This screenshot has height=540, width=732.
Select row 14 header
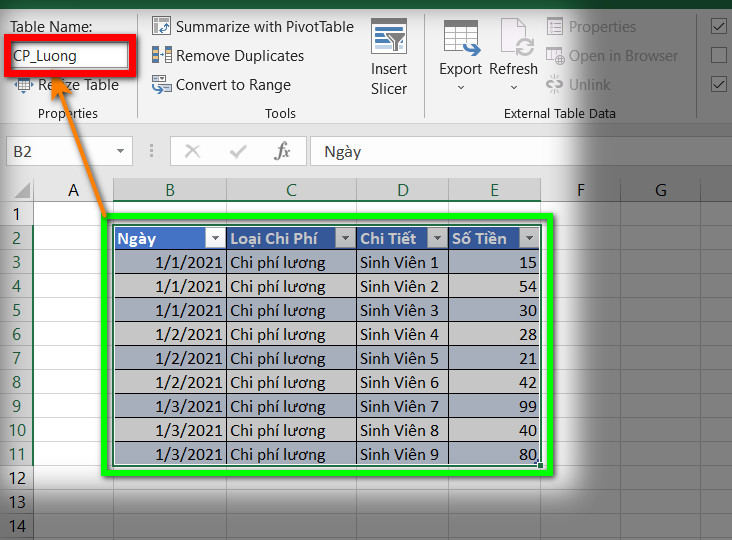pyautogui.click(x=16, y=526)
